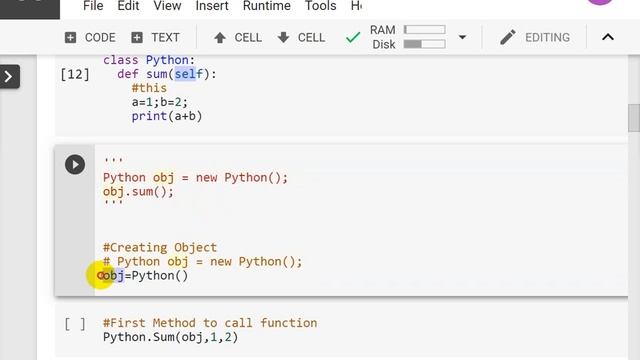Click the Disk usage bar
The height and width of the screenshot is (360, 640).
pyautogui.click(x=424, y=44)
